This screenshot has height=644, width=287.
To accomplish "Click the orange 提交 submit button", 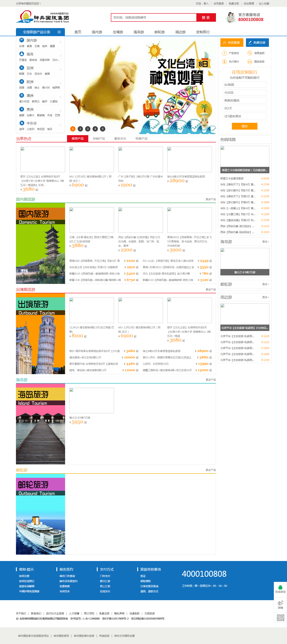I will pyautogui.click(x=244, y=126).
